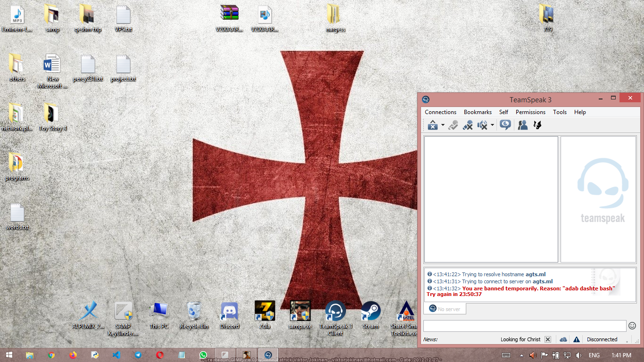Select the qeshm trip folder

tap(88, 19)
